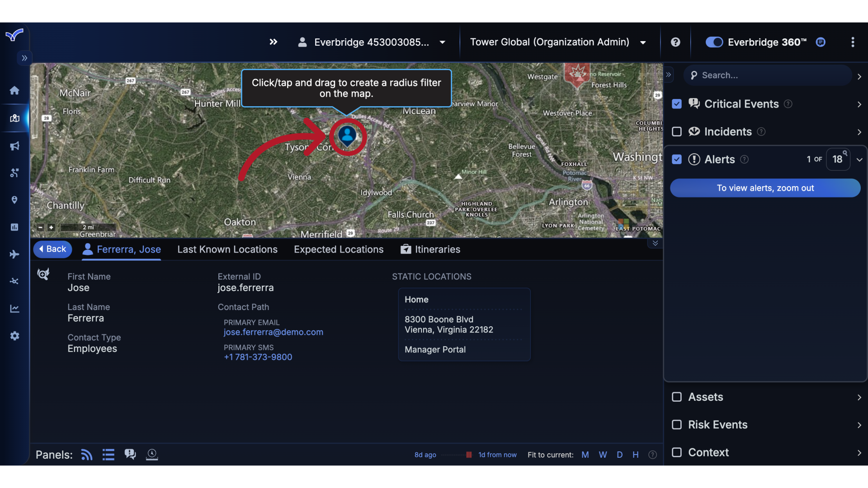
Task: Click the To view alerts, zoom out button
Action: click(x=765, y=188)
